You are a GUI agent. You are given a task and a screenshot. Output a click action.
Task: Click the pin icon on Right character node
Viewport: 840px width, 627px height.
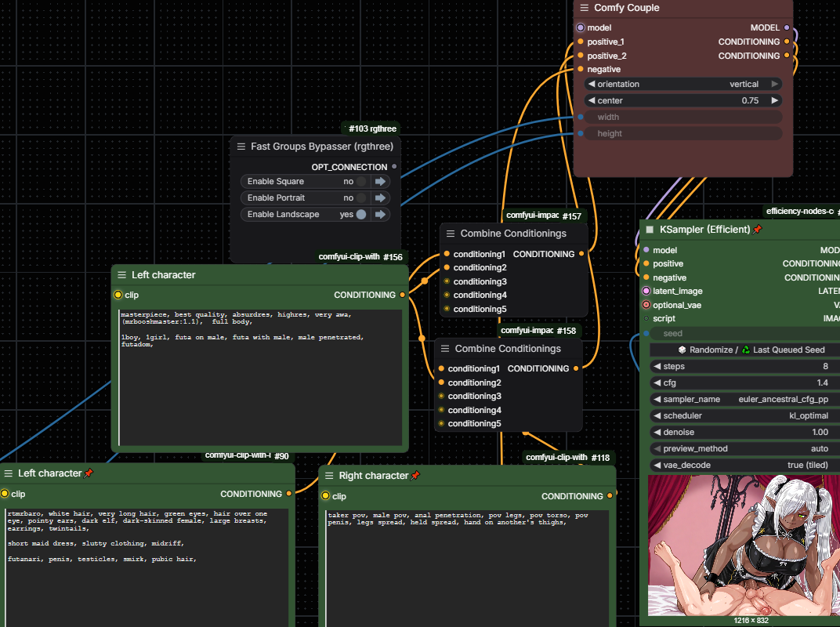(415, 476)
